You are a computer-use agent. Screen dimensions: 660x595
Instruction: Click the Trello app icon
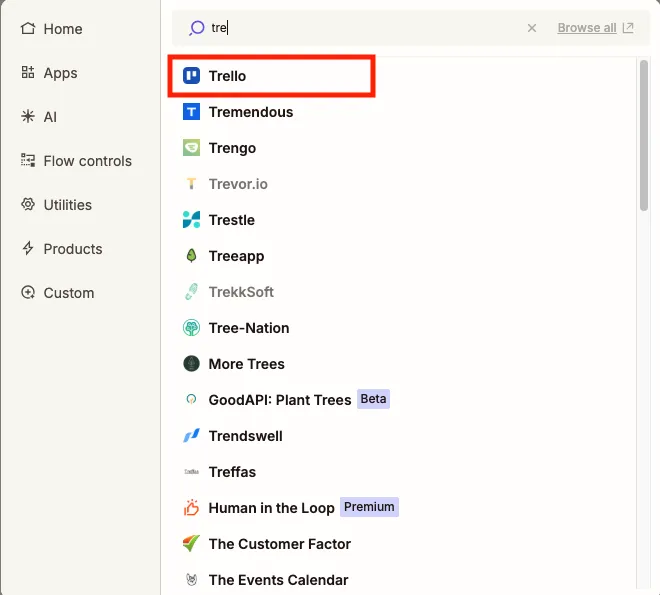pyautogui.click(x=191, y=76)
